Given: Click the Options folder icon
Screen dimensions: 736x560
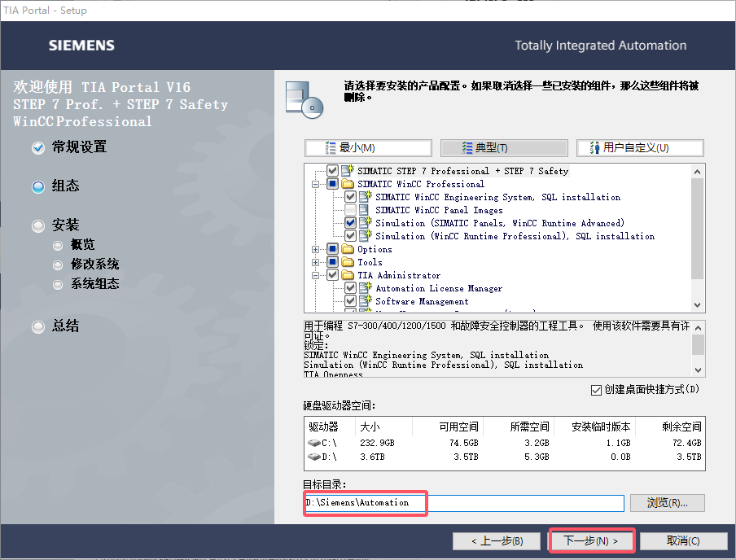Looking at the screenshot, I should (348, 249).
